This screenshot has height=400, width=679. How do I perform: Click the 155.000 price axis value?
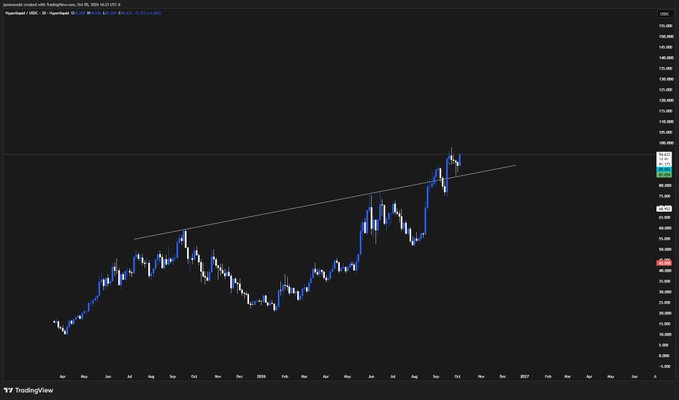coord(666,26)
